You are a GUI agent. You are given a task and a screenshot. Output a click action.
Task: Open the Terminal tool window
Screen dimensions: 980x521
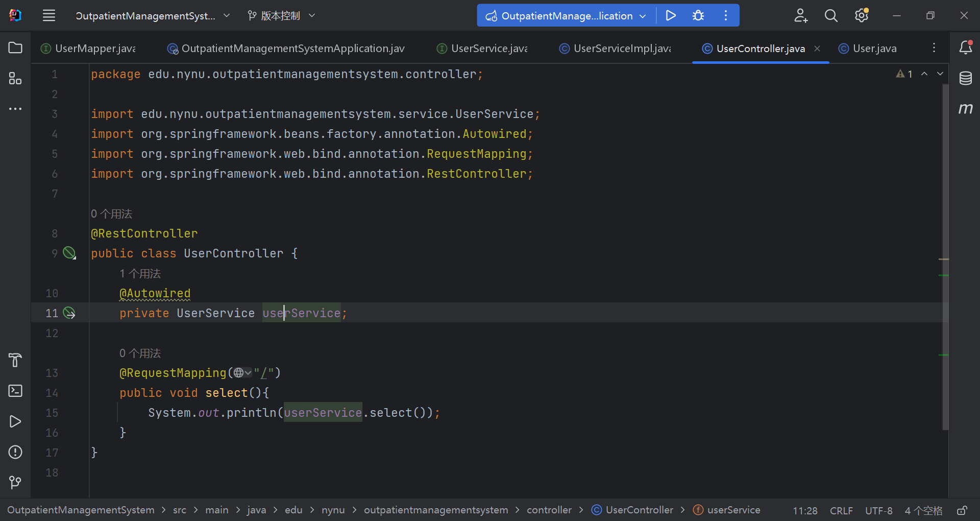[x=15, y=391]
